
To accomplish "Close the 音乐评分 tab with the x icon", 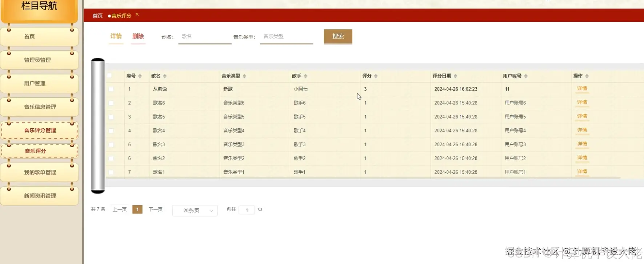I will pyautogui.click(x=137, y=15).
